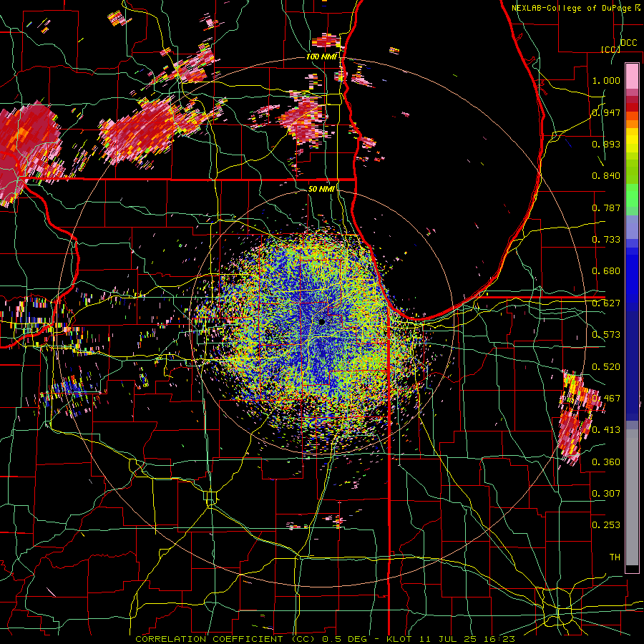Click the 0.520 scale value
Screen dimensions: 644x644
click(606, 367)
